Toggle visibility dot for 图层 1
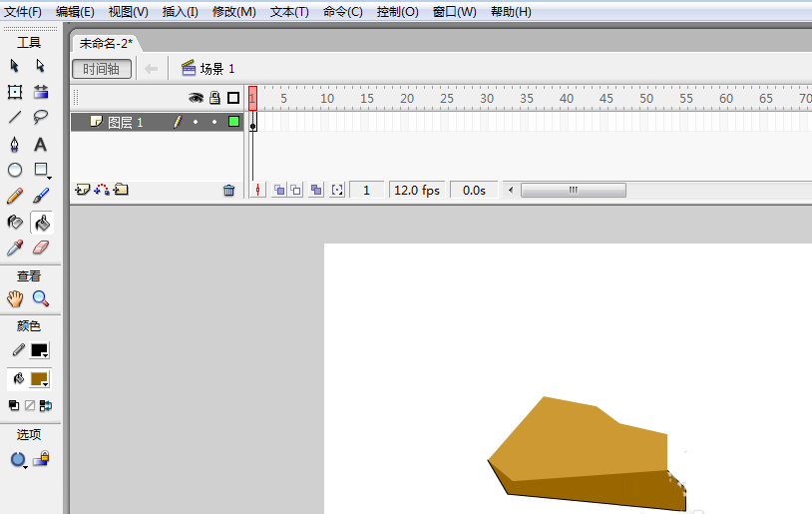 tap(196, 122)
